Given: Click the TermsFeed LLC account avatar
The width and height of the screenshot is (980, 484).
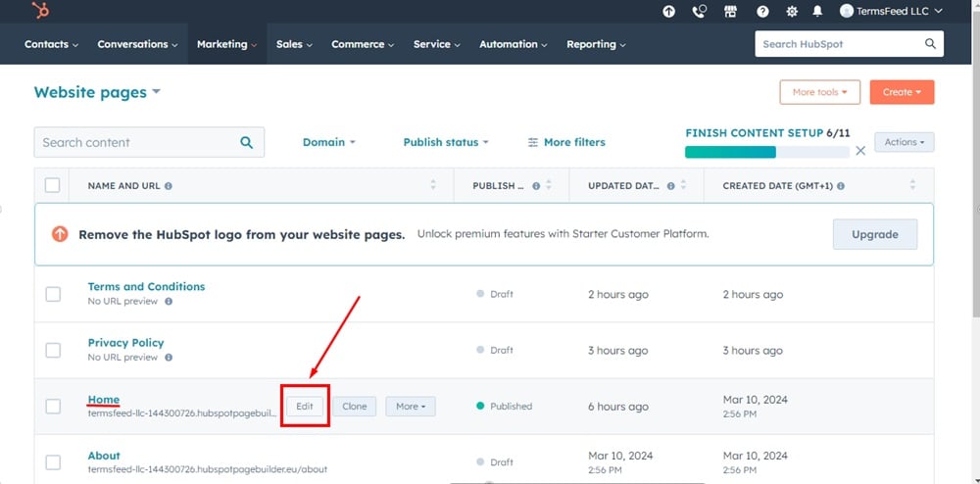Looking at the screenshot, I should coord(847,11).
